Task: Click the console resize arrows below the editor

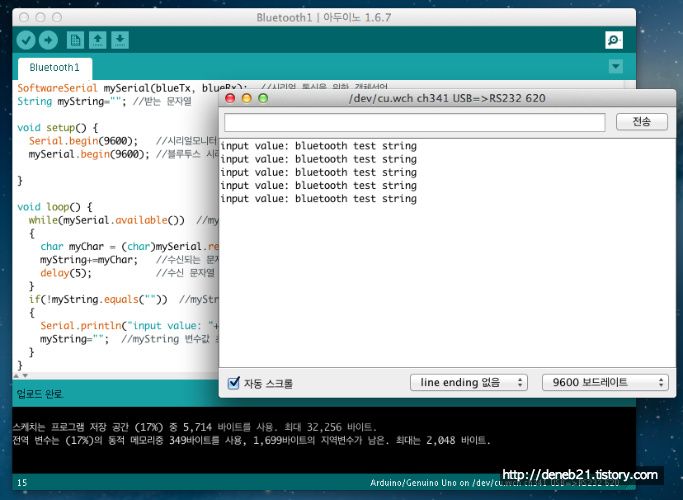Action: 20,375
